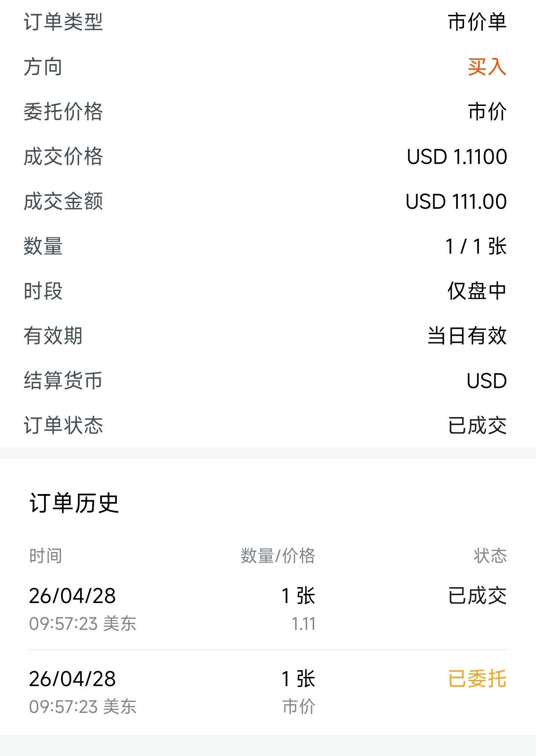Click the 有效期 label
The image size is (536, 756).
coord(53,336)
